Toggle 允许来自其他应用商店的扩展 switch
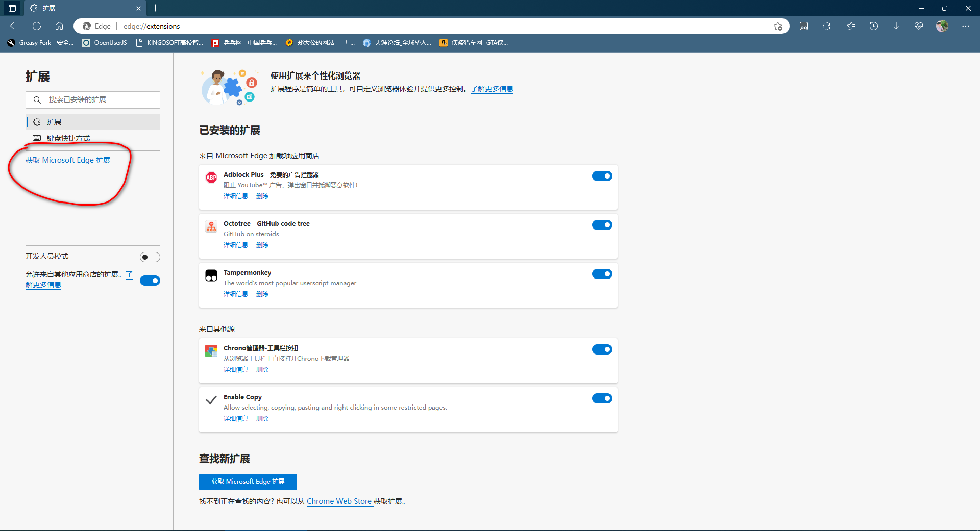The width and height of the screenshot is (980, 531). pyautogui.click(x=150, y=281)
